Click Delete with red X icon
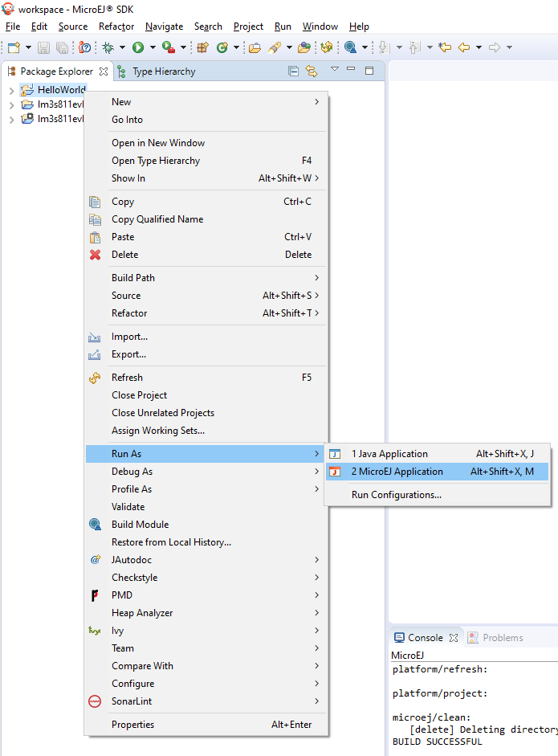Image resolution: width=558 pixels, height=756 pixels. [x=206, y=255]
